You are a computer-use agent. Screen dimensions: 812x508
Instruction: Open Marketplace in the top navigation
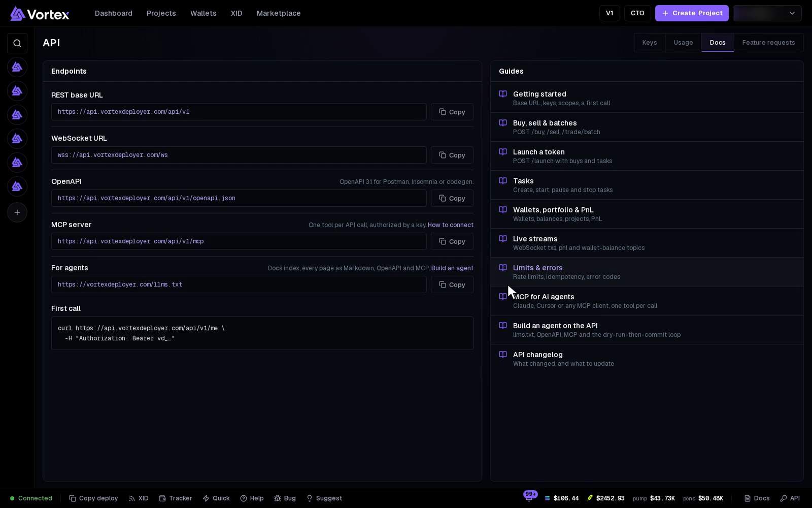[x=279, y=13]
